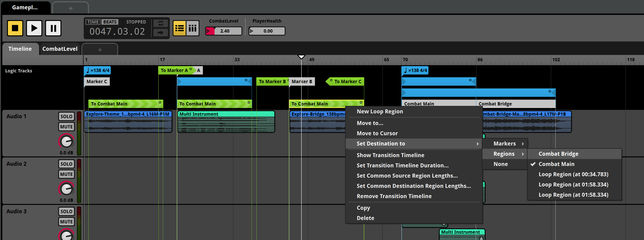The image size is (644, 240).
Task: Select Move to Cursor menu item
Action: tap(414, 133)
